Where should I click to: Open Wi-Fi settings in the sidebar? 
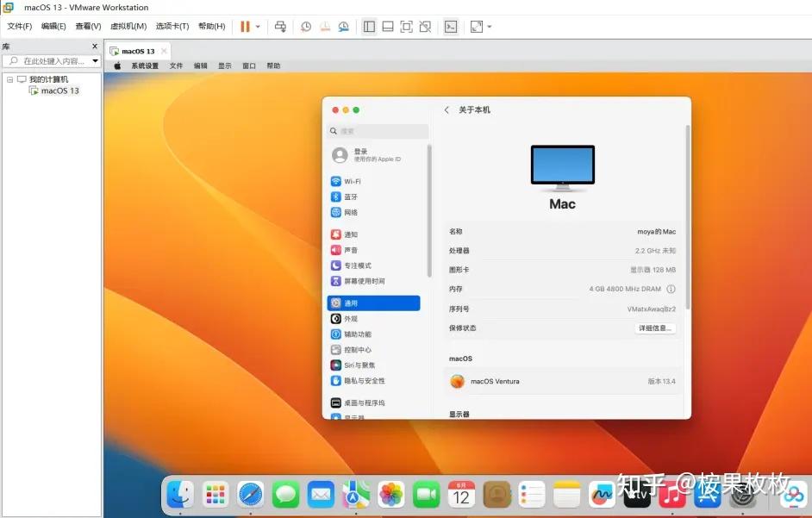pyautogui.click(x=374, y=181)
